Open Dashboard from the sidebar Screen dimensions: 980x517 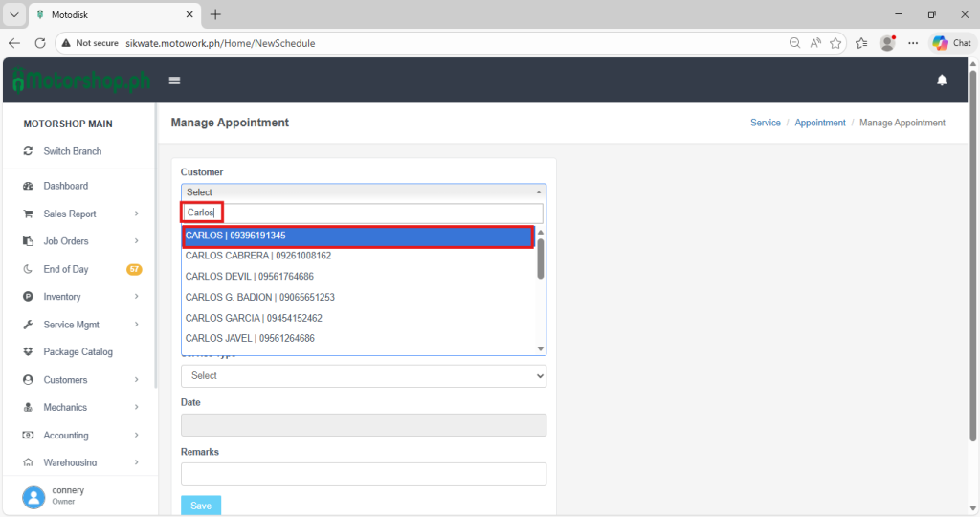click(x=65, y=186)
